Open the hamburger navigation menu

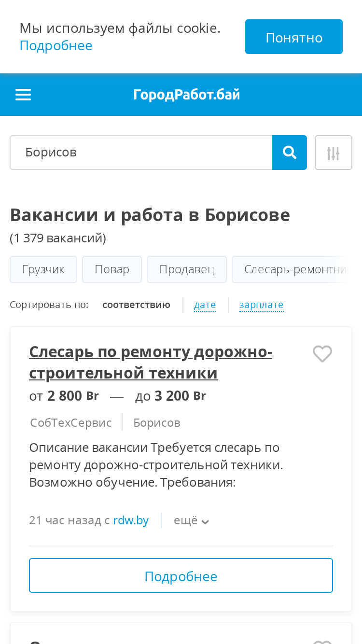(x=23, y=95)
